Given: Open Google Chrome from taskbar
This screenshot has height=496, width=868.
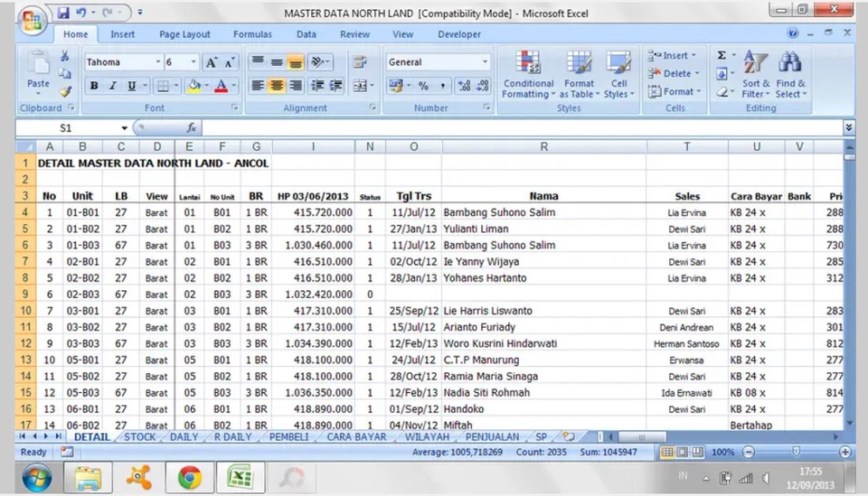Looking at the screenshot, I should click(190, 478).
